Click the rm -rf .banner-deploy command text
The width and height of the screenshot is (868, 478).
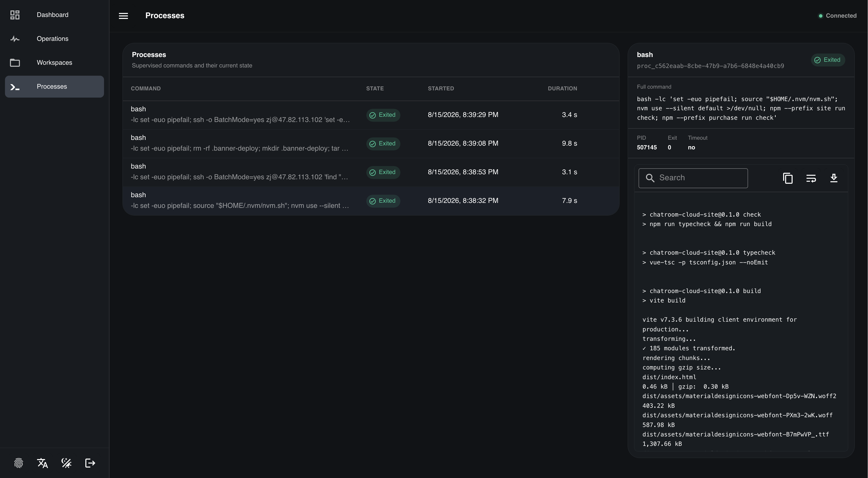click(x=240, y=148)
